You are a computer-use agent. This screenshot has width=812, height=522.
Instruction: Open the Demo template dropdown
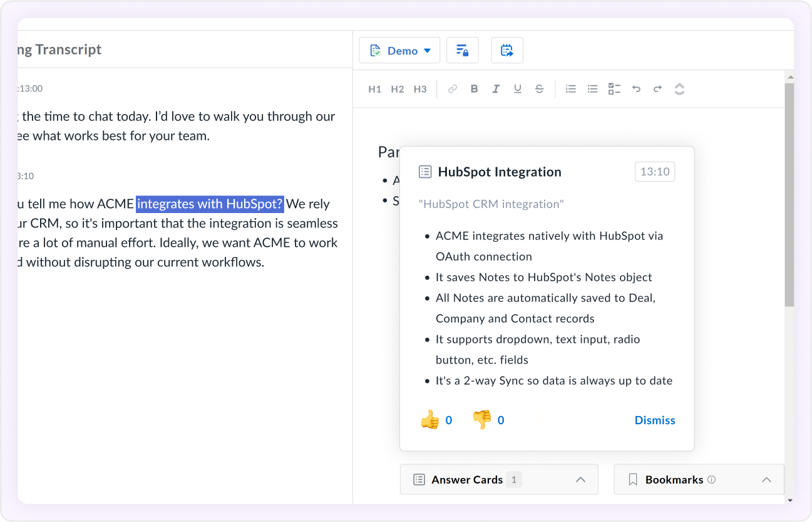pos(399,51)
